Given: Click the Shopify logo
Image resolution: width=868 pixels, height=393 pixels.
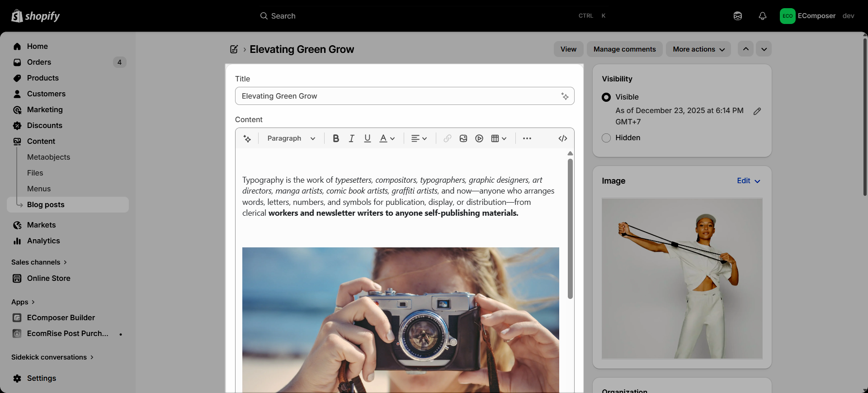Looking at the screenshot, I should (x=36, y=16).
